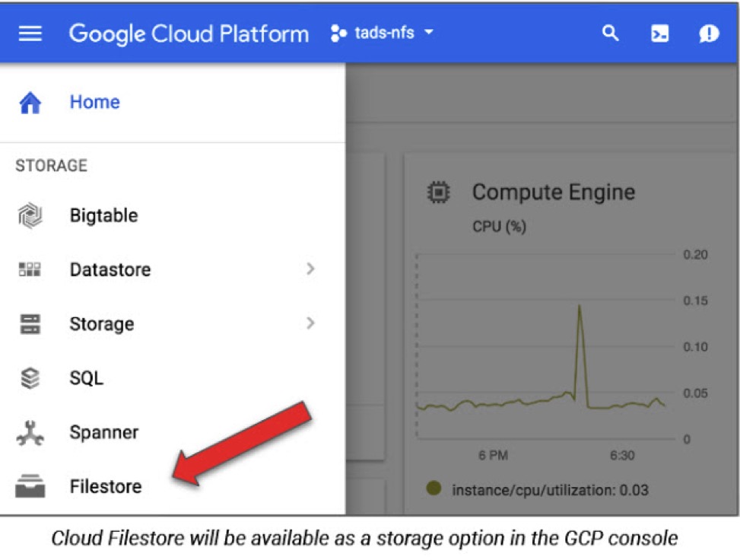The height and width of the screenshot is (560, 740).
Task: Go to the Home link
Action: (x=95, y=102)
